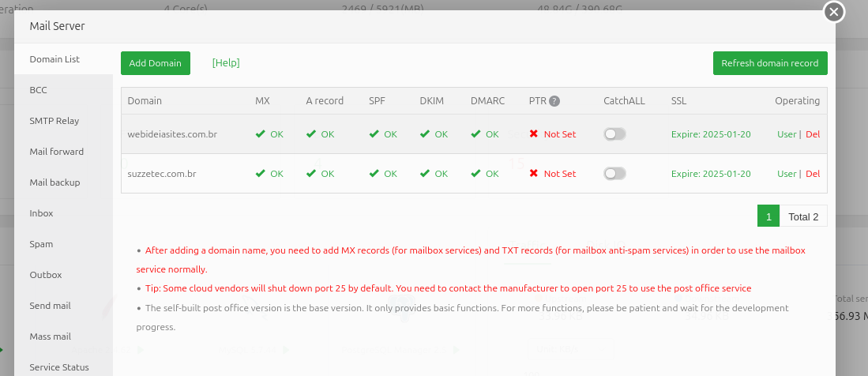This screenshot has height=376, width=868.
Task: Click the PTR help question mark icon
Action: (554, 101)
